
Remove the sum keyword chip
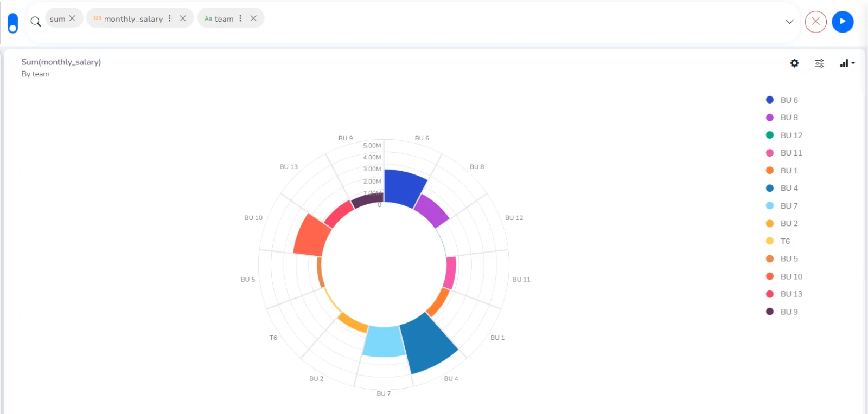[x=72, y=18]
